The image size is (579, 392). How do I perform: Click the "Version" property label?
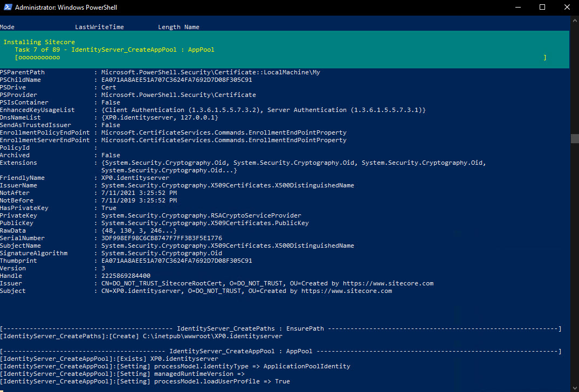13,269
